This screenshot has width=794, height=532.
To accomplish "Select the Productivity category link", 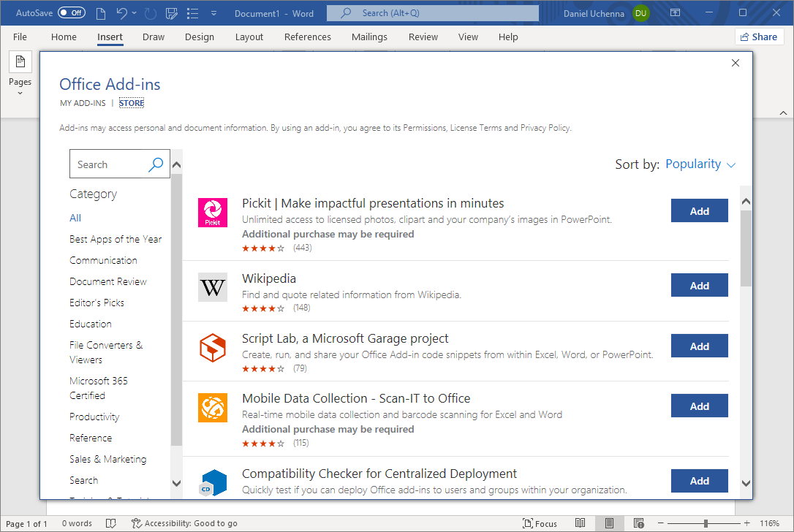I will [x=94, y=417].
